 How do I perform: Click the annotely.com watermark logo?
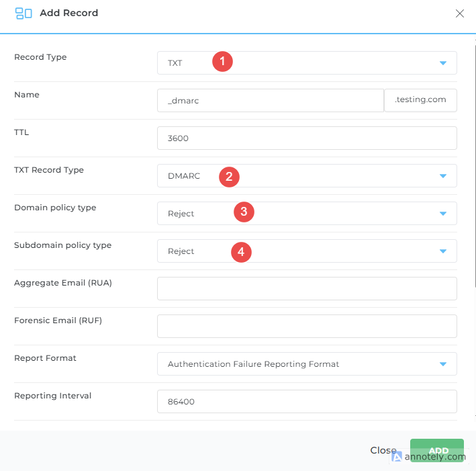(397, 457)
